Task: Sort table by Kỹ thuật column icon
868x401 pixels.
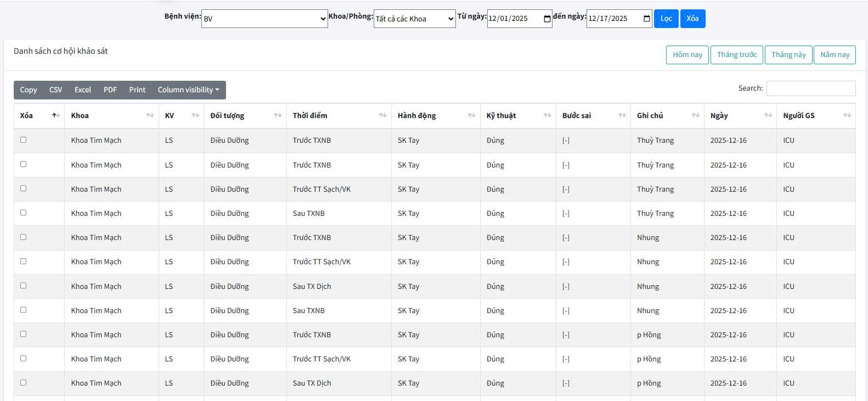Action: tap(547, 115)
